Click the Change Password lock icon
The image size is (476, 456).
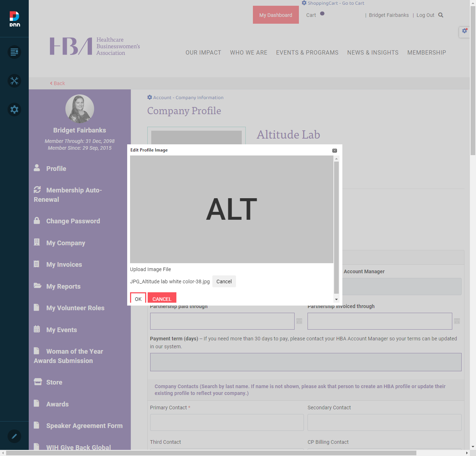click(x=37, y=220)
